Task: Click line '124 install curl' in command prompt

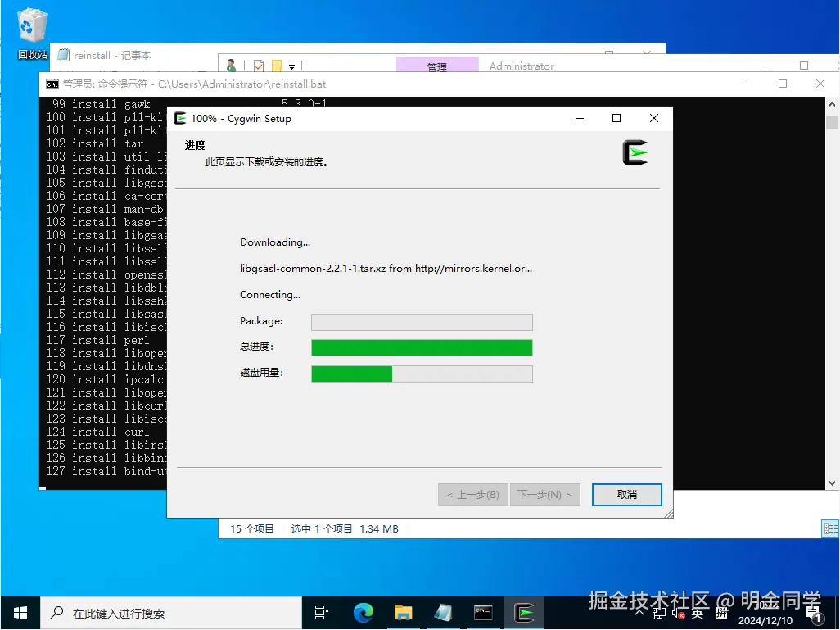Action: pyautogui.click(x=98, y=432)
